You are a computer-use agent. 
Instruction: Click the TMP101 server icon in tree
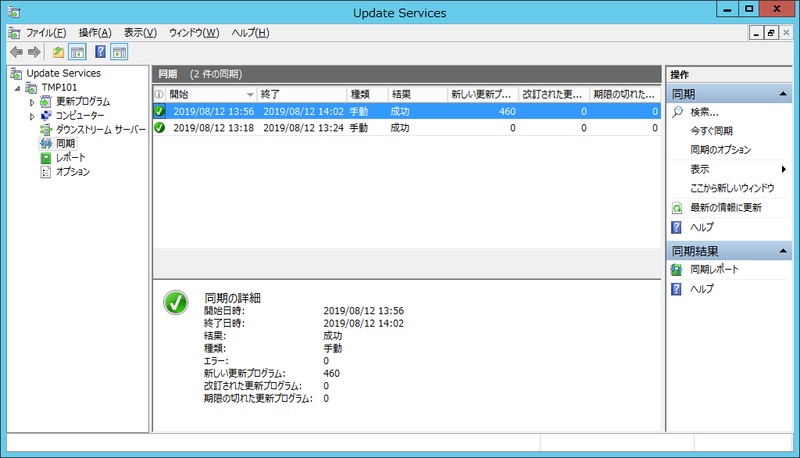pyautogui.click(x=32, y=88)
